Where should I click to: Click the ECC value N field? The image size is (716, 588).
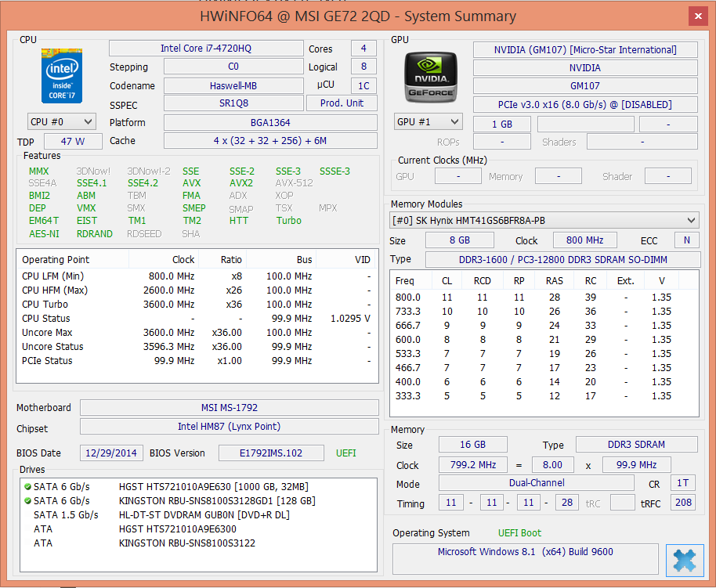point(686,240)
